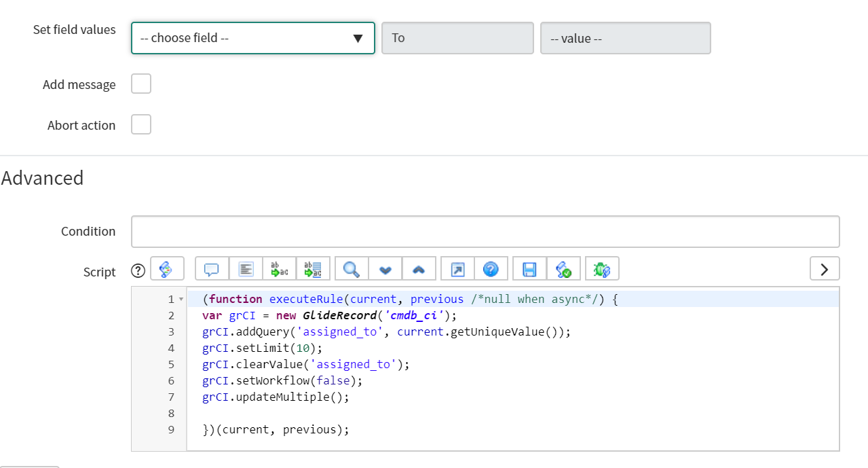Open the script debugger bug icon
This screenshot has width=868, height=468.
[x=602, y=269]
